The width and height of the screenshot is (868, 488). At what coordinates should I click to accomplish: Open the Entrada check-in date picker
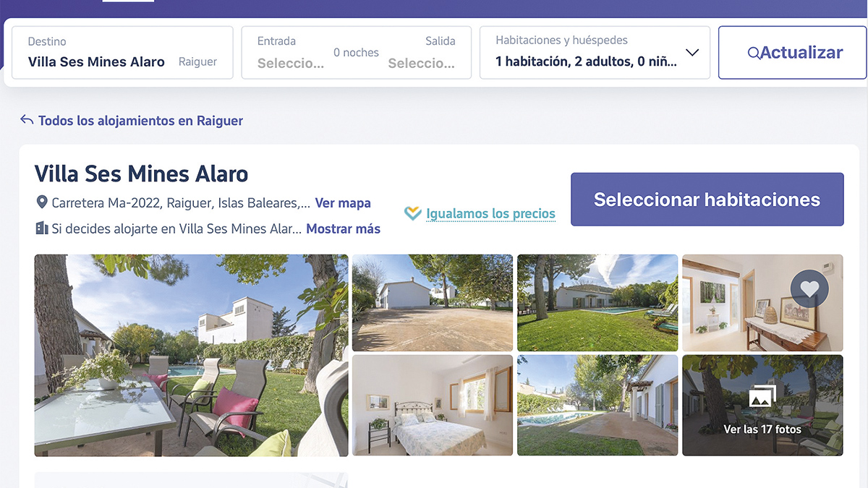(291, 53)
